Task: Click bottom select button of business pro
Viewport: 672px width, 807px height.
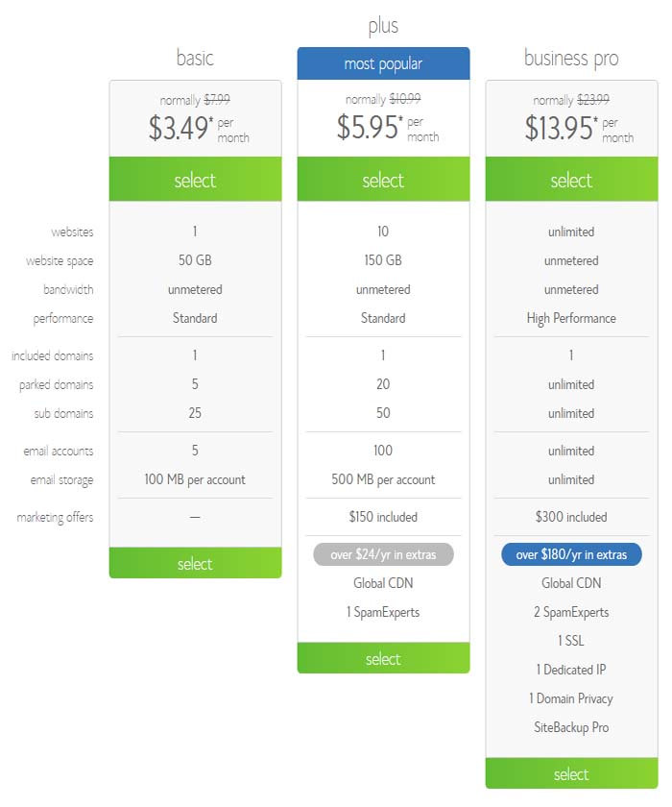Action: point(571,773)
